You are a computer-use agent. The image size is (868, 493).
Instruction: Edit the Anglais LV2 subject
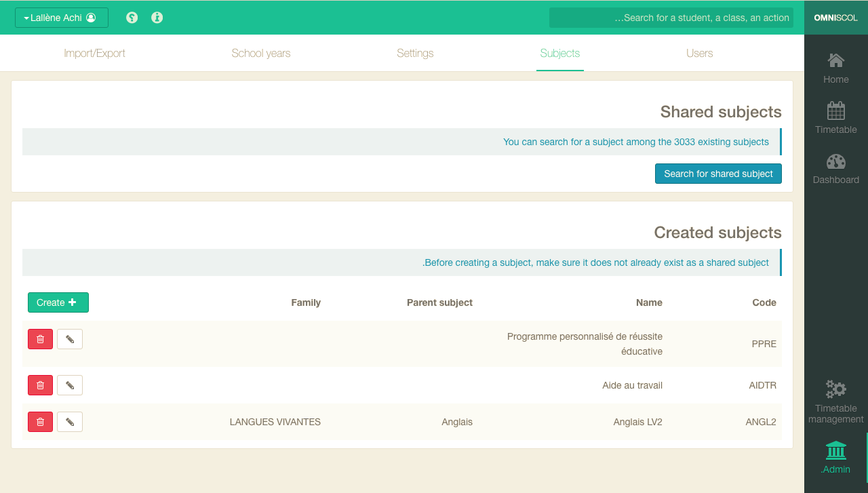tap(70, 422)
